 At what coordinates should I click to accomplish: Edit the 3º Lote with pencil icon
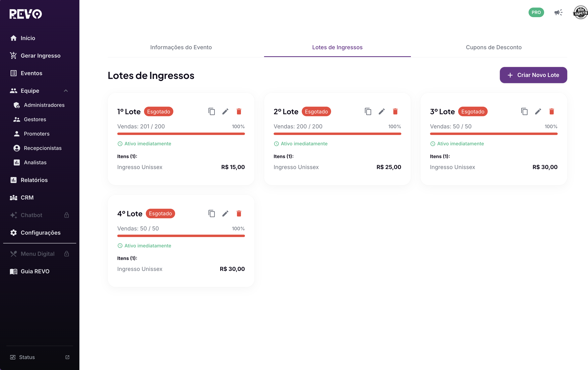pos(538,111)
